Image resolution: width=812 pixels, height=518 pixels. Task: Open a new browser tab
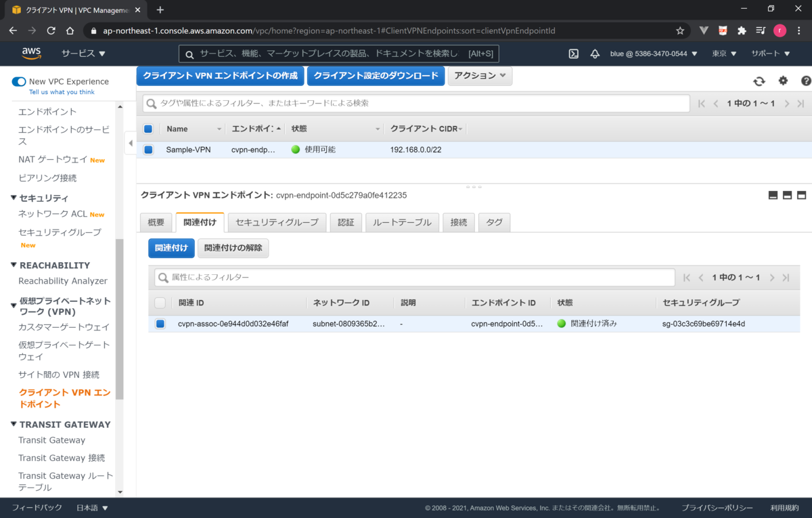tap(160, 9)
